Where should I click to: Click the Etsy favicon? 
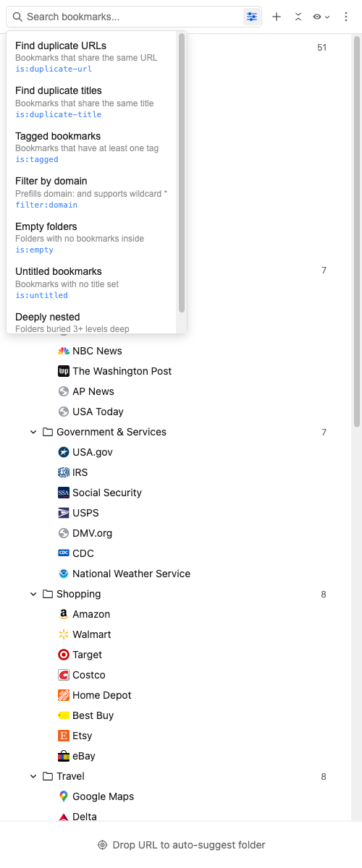coord(64,736)
